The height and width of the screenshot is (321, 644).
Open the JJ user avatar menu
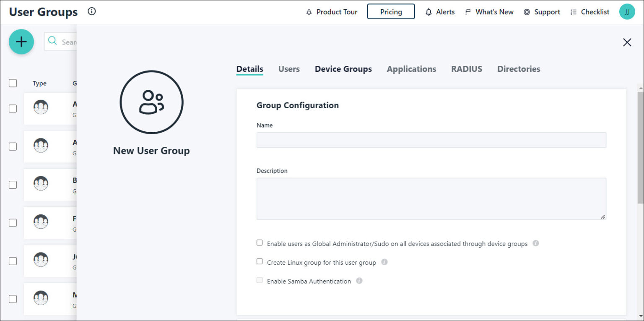pyautogui.click(x=627, y=11)
